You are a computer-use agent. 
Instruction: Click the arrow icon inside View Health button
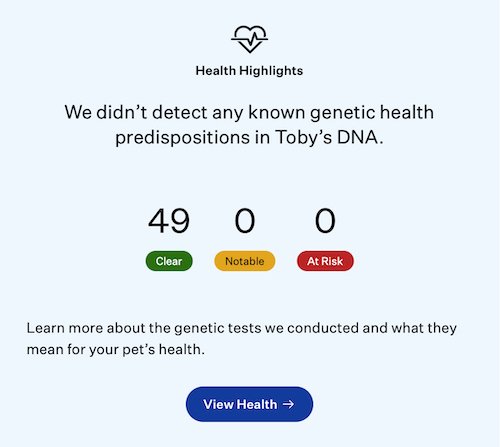pyautogui.click(x=288, y=404)
